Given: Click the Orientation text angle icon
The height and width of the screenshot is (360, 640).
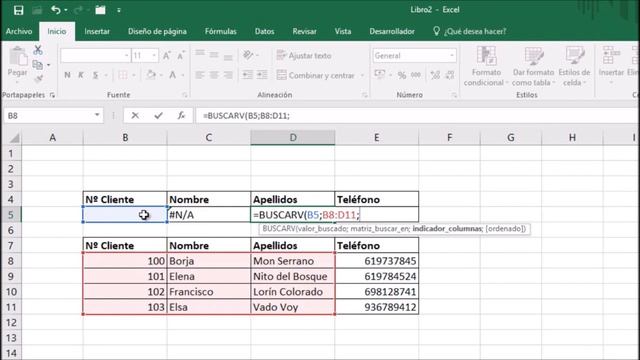Looking at the screenshot, I should pyautogui.click(x=248, y=55).
